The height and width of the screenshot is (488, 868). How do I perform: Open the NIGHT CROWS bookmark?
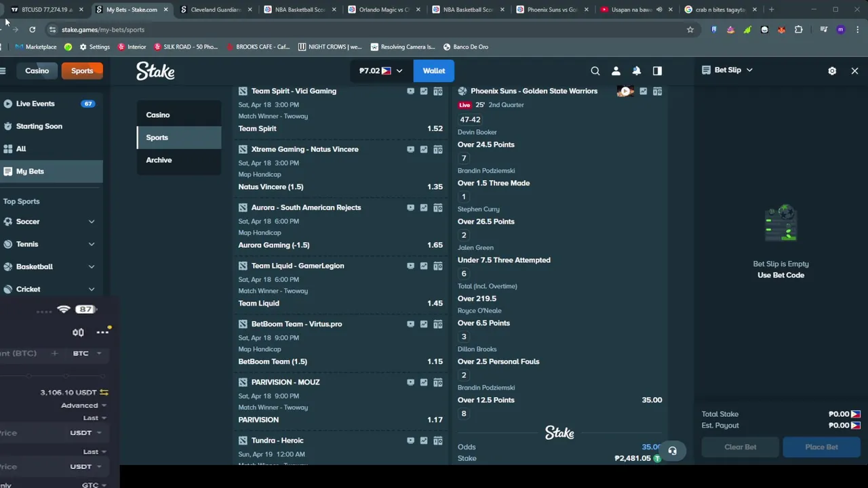pyautogui.click(x=330, y=47)
